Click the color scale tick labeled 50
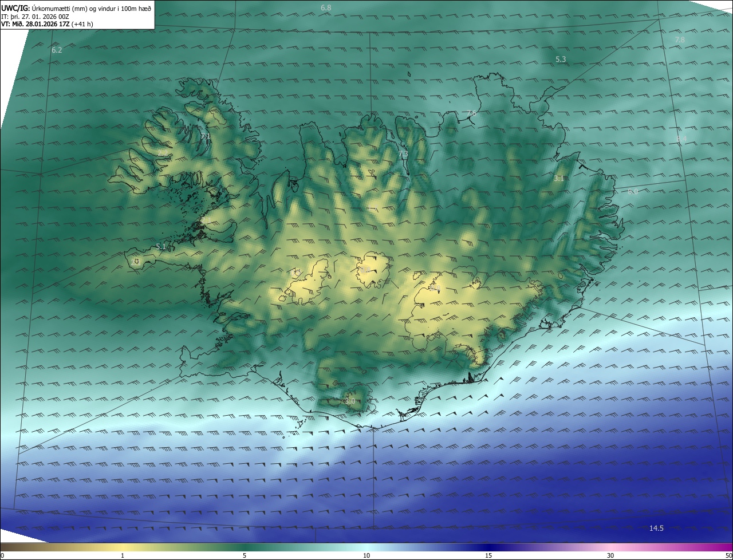733x560 pixels. point(728,555)
